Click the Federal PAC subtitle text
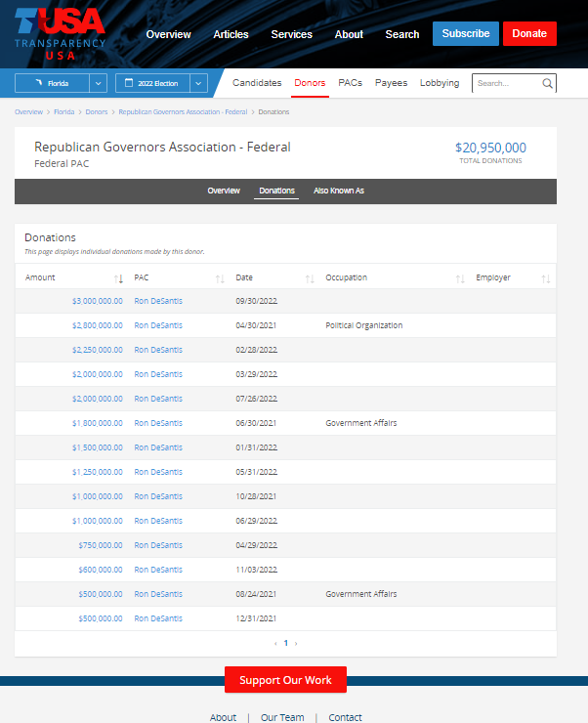Screen dimensions: 588x723 pos(62,164)
